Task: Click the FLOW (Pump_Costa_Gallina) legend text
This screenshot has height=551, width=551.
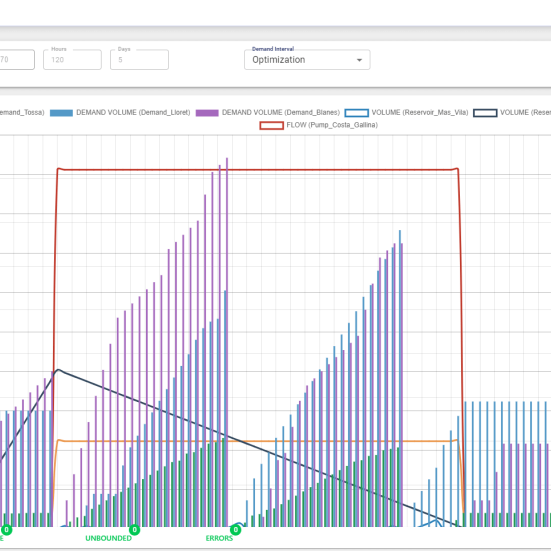Action: click(x=332, y=125)
